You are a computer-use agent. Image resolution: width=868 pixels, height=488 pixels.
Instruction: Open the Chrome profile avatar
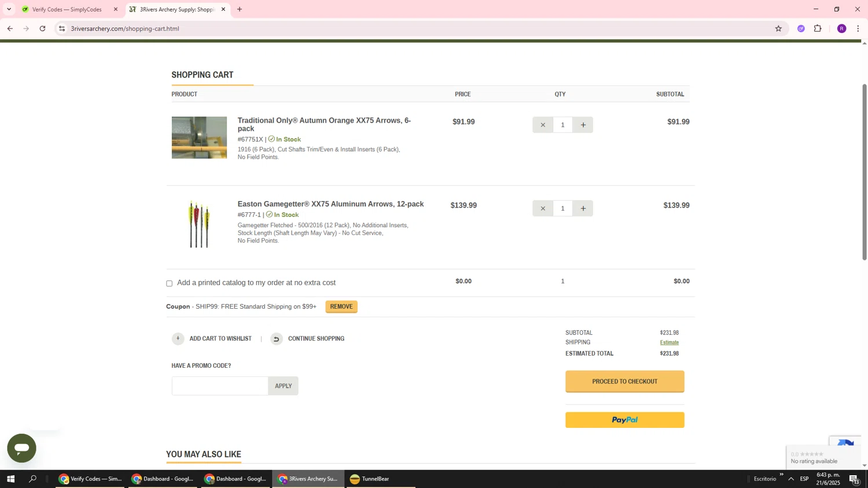click(841, 28)
